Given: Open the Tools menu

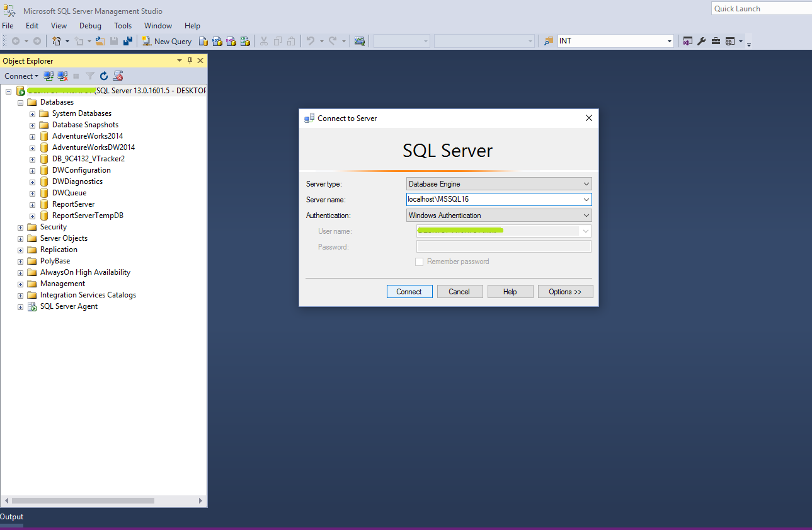Looking at the screenshot, I should click(x=123, y=26).
